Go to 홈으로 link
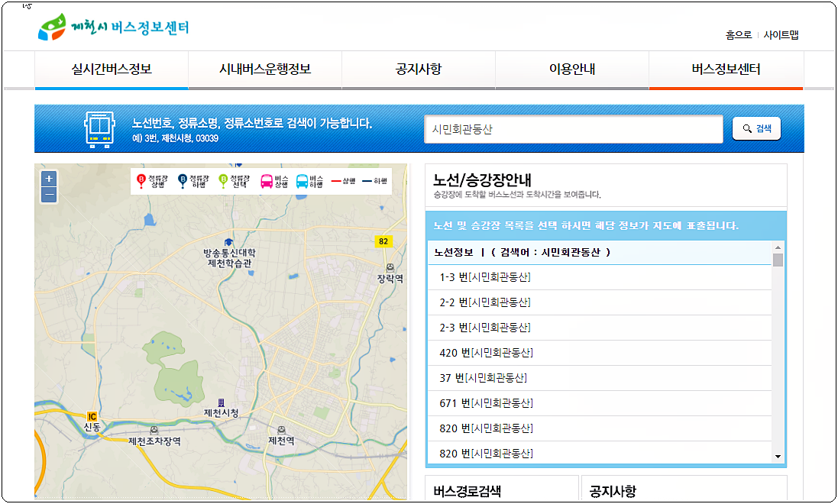838x504 pixels. 738,35
